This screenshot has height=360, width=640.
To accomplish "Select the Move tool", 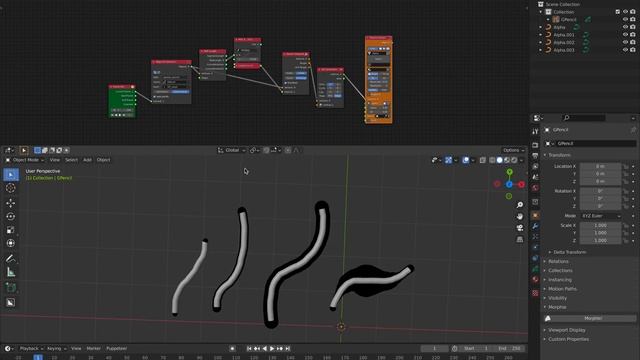I will tap(11, 203).
